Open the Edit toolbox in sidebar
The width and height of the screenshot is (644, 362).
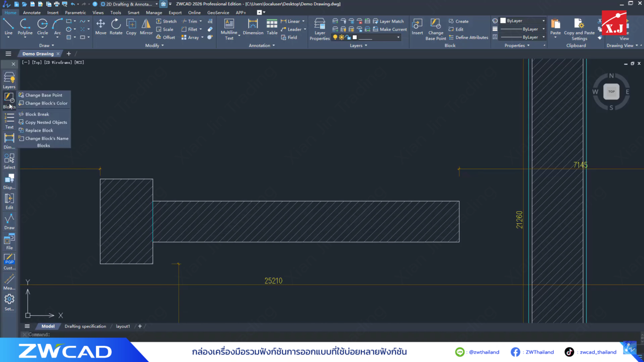[9, 201]
